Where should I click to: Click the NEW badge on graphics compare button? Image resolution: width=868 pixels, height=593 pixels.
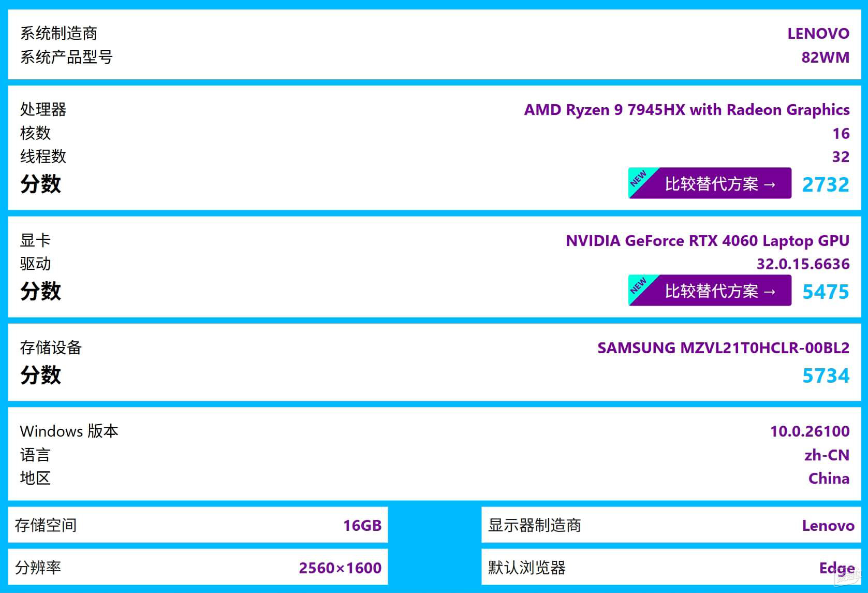tap(639, 285)
